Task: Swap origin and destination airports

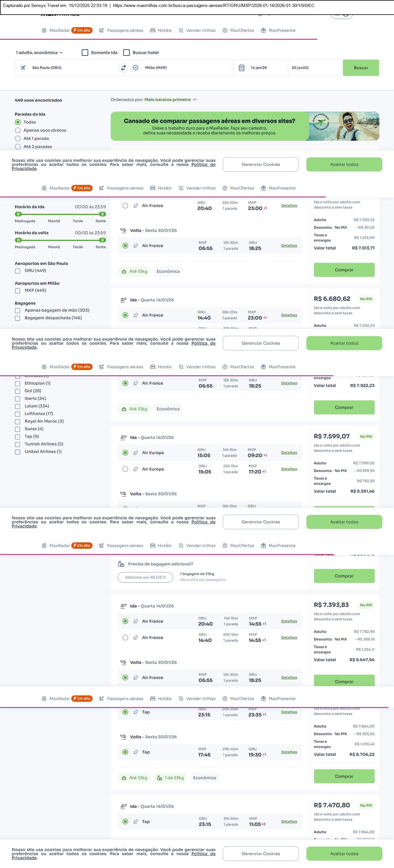Action: click(123, 68)
